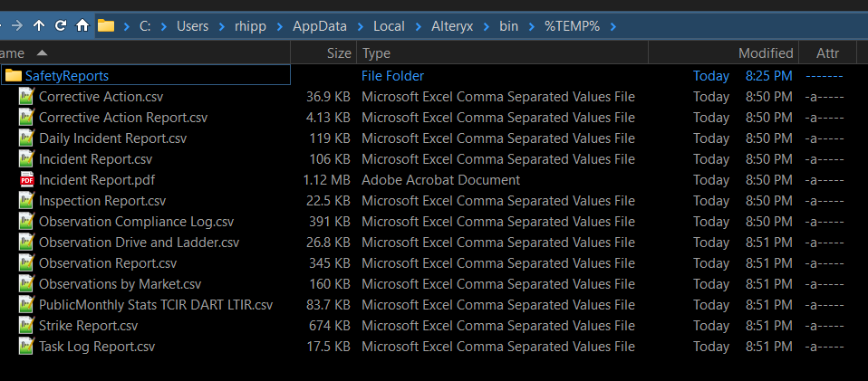Screen dimensions: 868x381
Task: Select PublicMonthly Stats TCIR DART LTIR.csv name
Action: (156, 305)
